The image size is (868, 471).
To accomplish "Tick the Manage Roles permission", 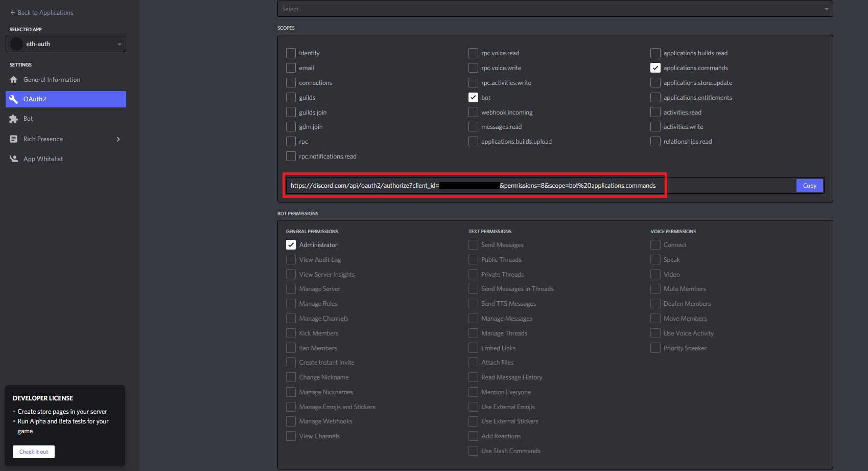I will 291,304.
